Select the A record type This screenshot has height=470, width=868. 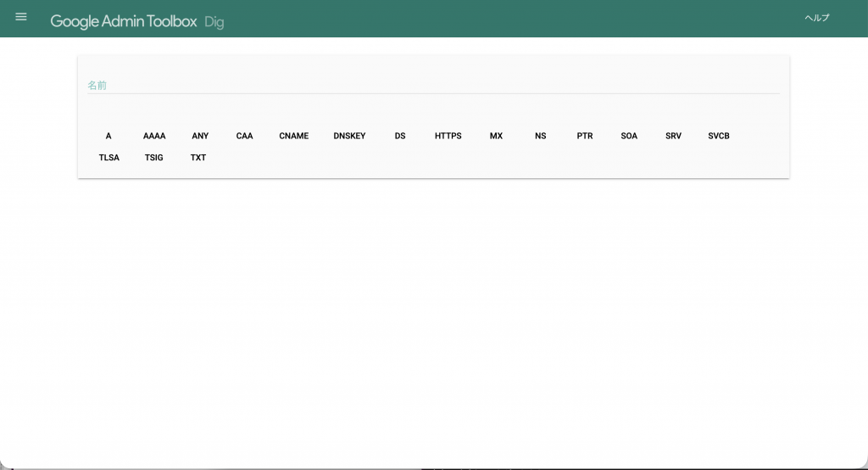[108, 136]
